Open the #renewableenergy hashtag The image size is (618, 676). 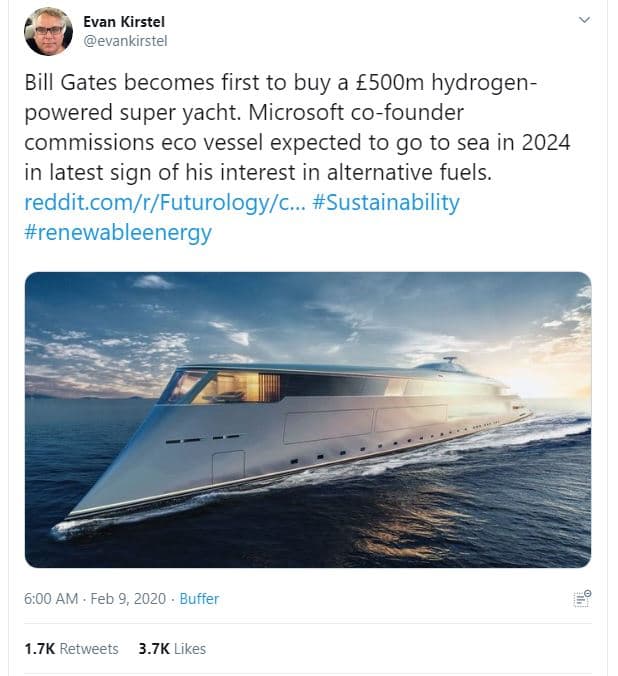[118, 232]
